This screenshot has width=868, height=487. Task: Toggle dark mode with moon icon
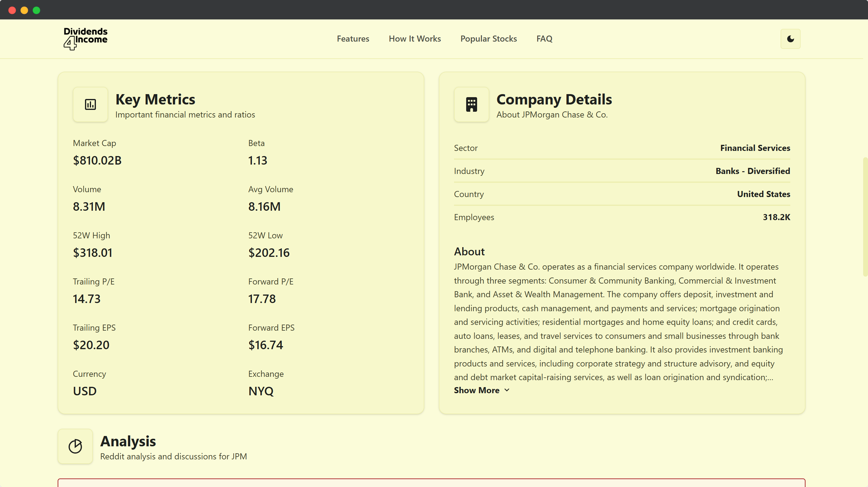[x=790, y=39]
